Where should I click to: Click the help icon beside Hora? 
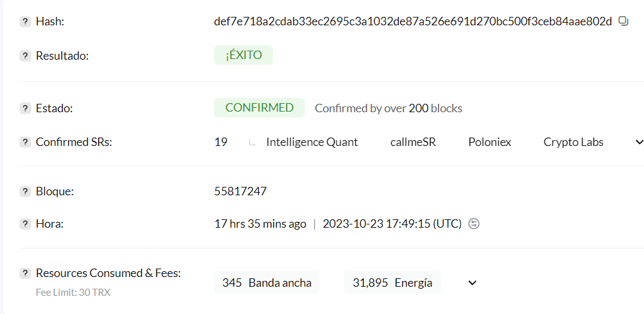tap(25, 224)
